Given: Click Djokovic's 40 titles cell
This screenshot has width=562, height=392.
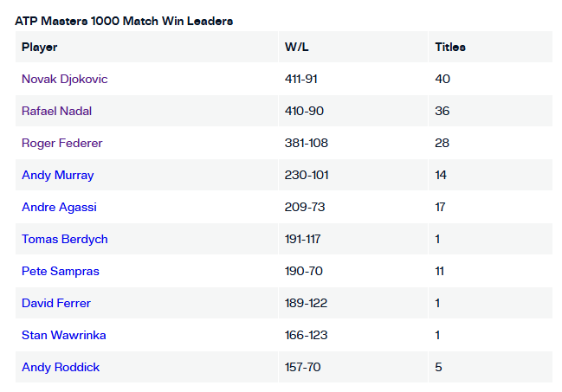Looking at the screenshot, I should (x=490, y=80).
